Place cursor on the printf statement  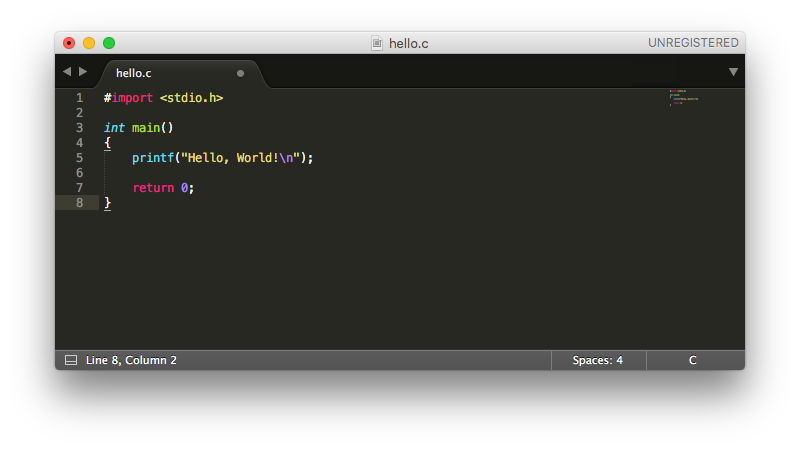[222, 158]
